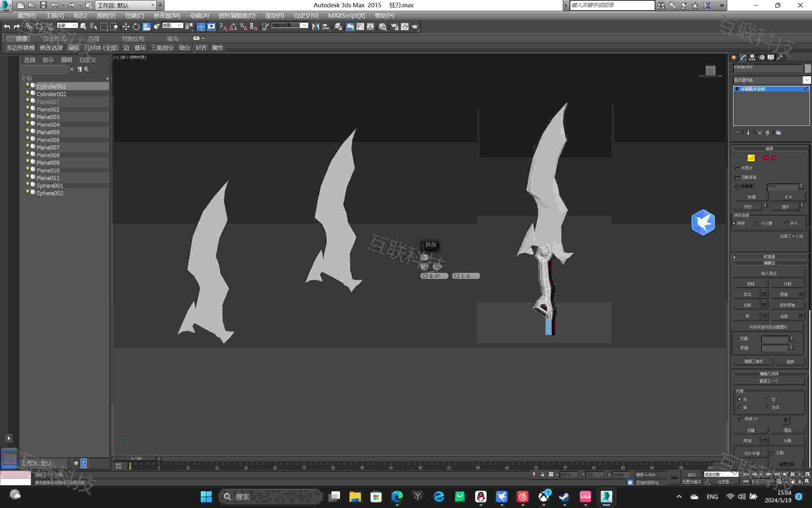Click the Mirror tool icon
Viewport: 812px width, 508px height.
click(x=315, y=27)
